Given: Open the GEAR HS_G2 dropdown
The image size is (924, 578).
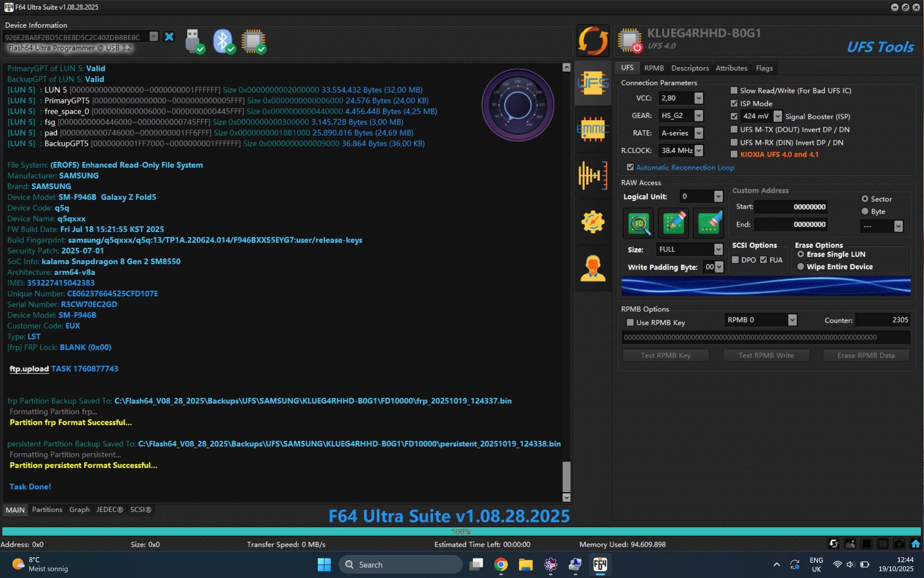Looking at the screenshot, I should 698,116.
